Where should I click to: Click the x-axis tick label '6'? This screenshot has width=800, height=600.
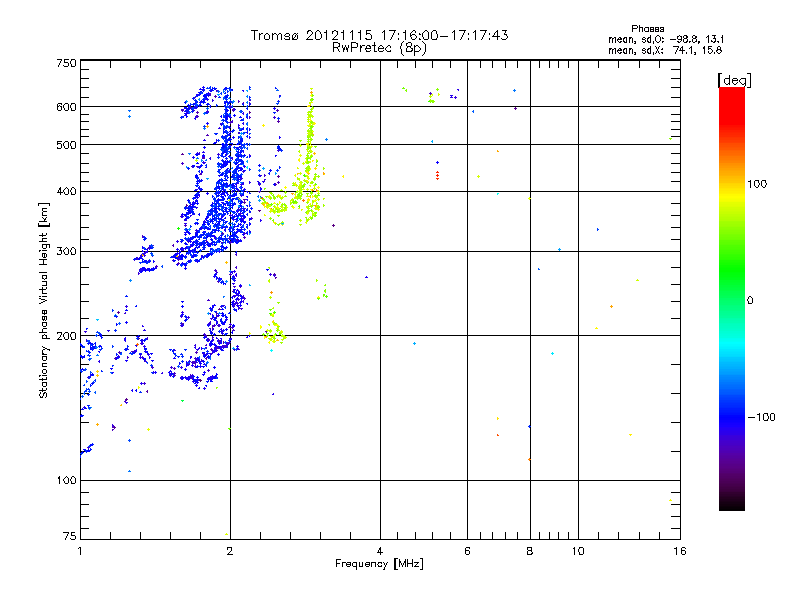click(x=467, y=551)
